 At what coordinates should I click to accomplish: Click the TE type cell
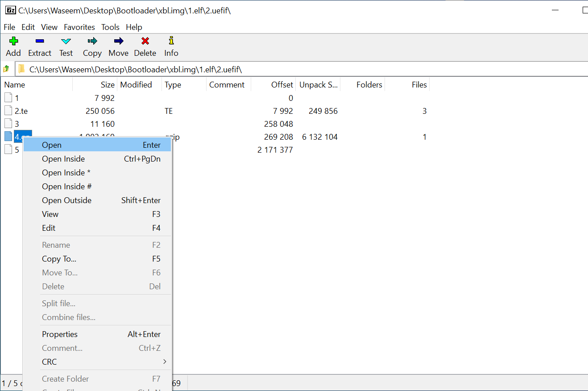[169, 111]
